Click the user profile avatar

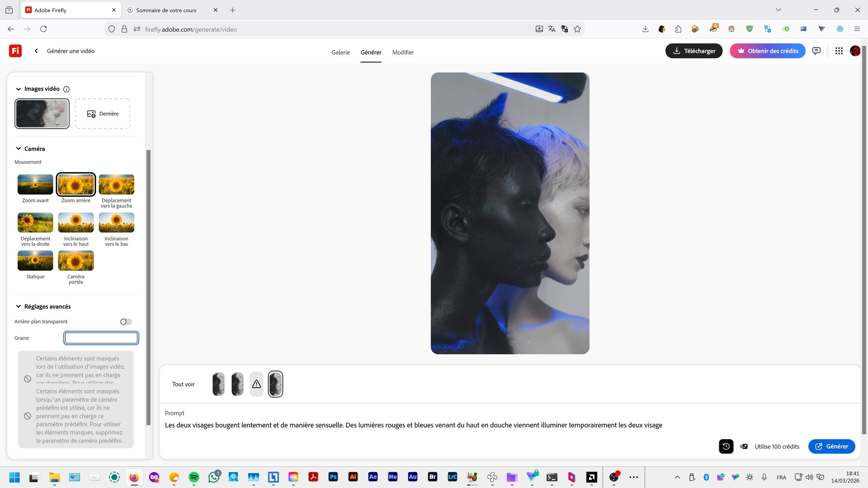tap(854, 51)
